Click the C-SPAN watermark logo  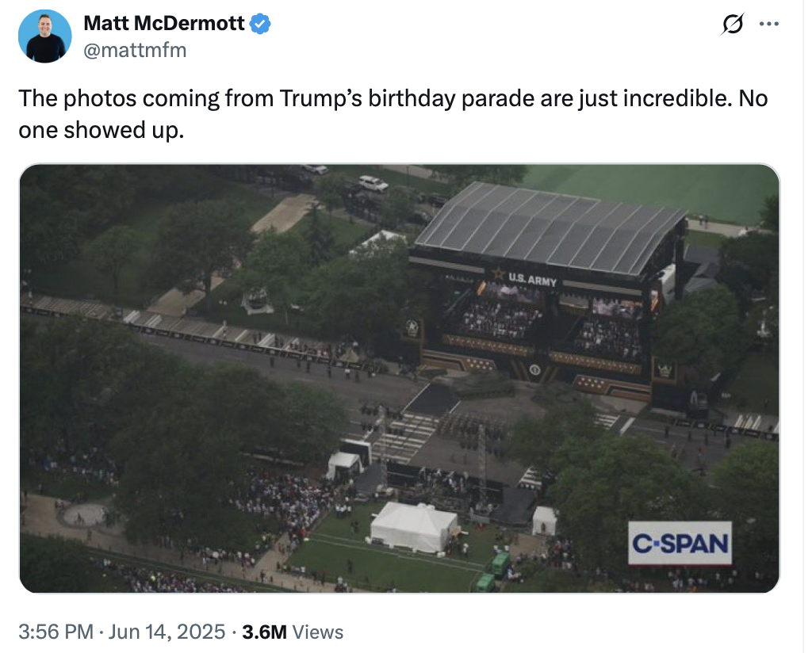(680, 543)
